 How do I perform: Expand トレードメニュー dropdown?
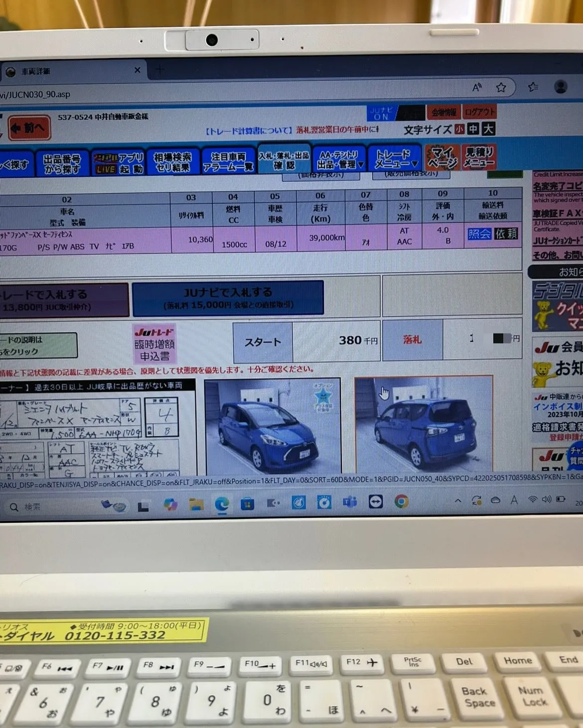coord(396,159)
